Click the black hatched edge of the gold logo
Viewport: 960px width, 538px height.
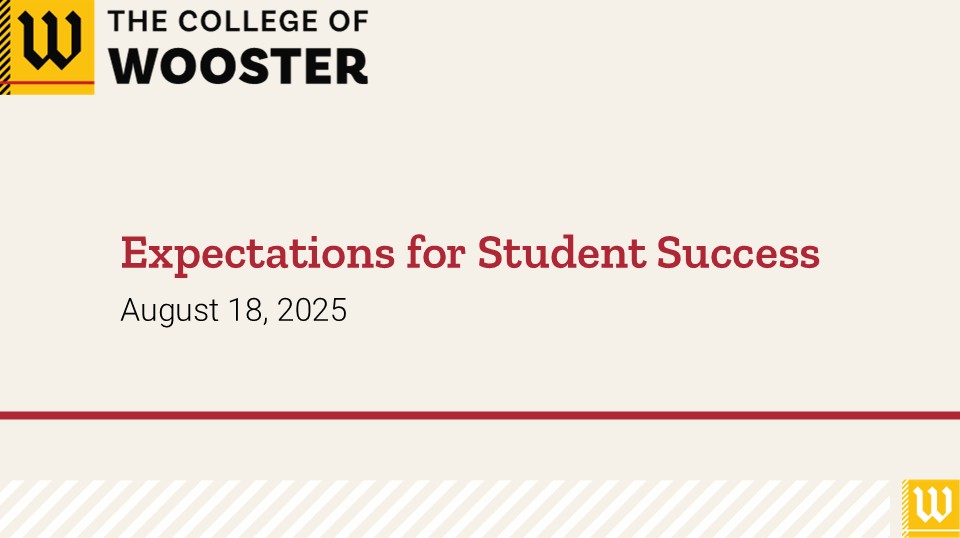tap(5, 47)
